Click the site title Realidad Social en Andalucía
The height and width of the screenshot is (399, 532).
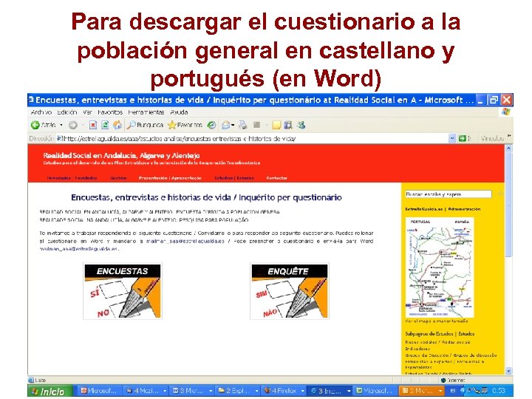coord(121,156)
